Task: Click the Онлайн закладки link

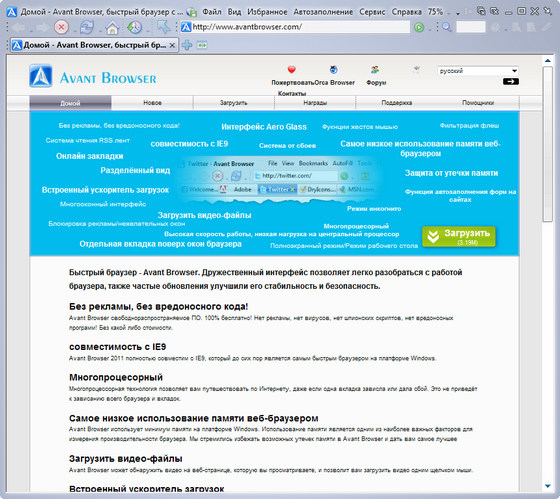Action: [90, 156]
